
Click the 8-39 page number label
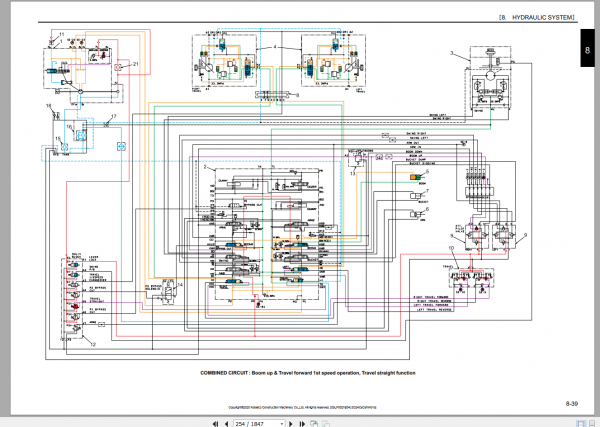(572, 403)
